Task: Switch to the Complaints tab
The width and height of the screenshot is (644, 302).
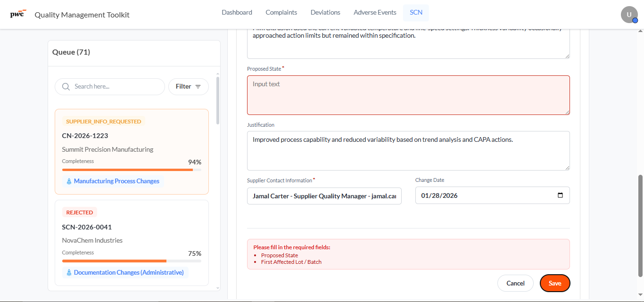Action: coord(281,13)
